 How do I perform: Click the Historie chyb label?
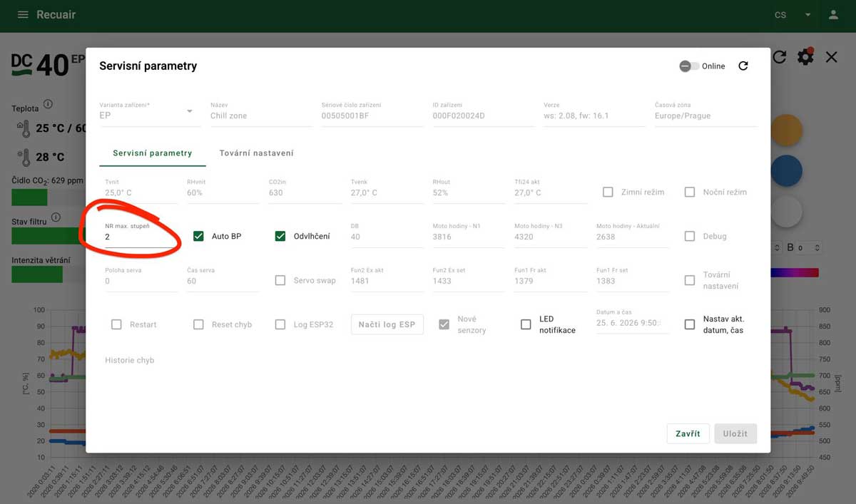point(130,360)
